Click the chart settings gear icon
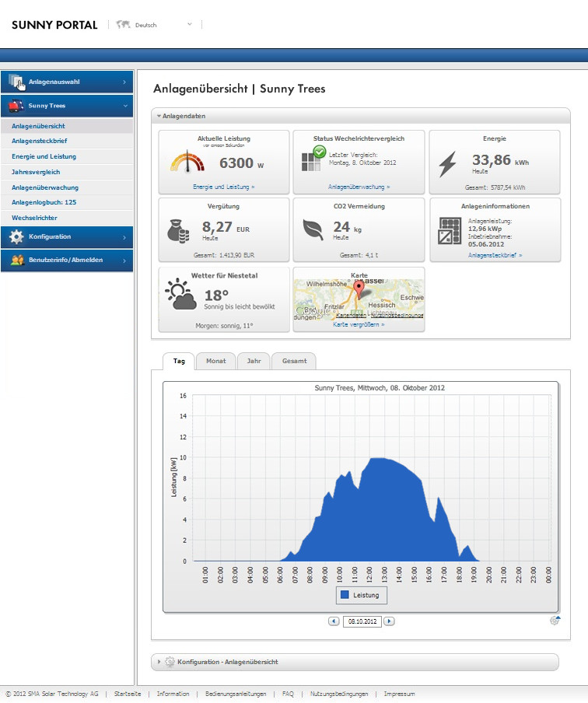 coord(555,620)
